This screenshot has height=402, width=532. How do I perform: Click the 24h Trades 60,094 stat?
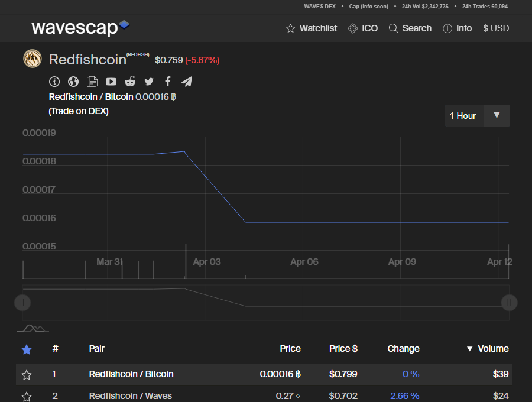485,7
